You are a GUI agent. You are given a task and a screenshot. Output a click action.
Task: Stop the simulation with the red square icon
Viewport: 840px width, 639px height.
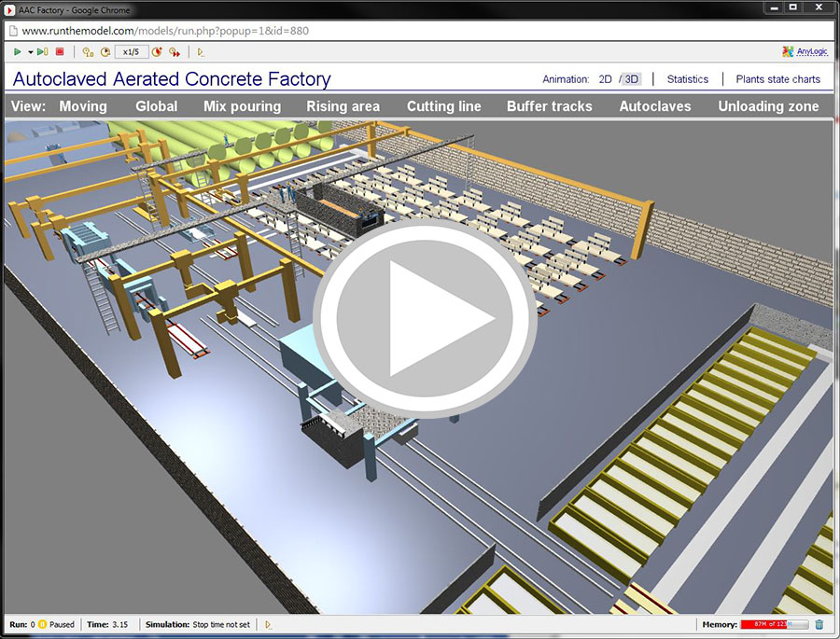tap(60, 52)
